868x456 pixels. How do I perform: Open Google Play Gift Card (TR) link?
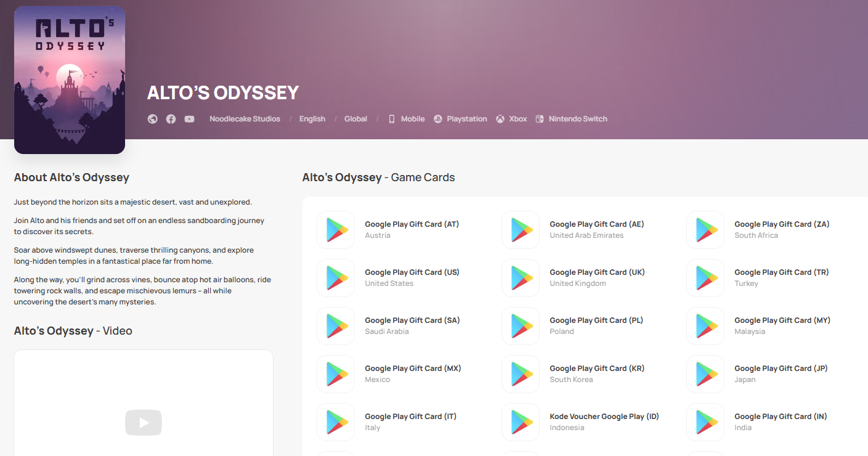click(782, 272)
